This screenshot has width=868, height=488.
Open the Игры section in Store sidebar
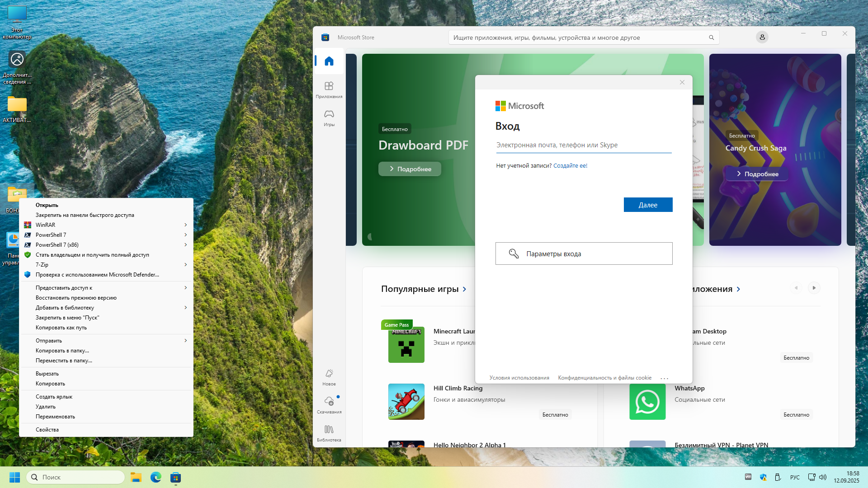[x=329, y=117]
